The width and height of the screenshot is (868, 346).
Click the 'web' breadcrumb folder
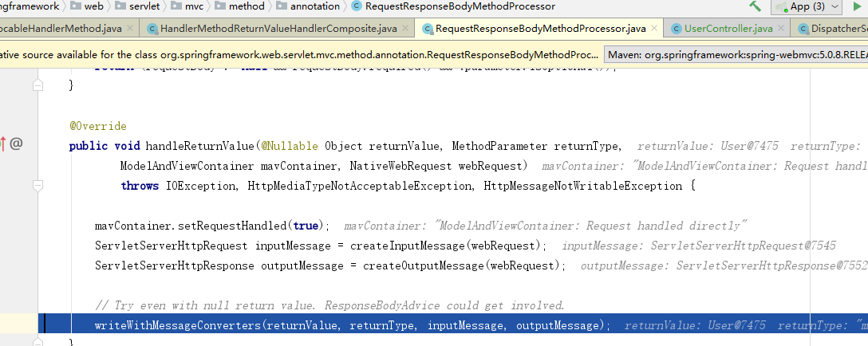pyautogui.click(x=93, y=6)
